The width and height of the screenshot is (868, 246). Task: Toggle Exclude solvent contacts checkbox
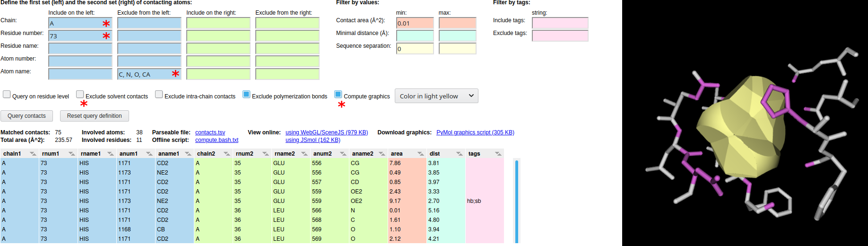(80, 95)
